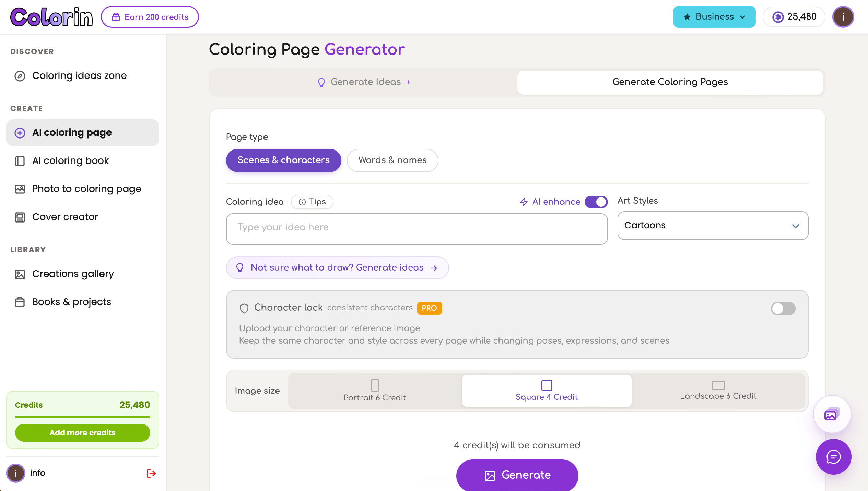Toggle AI enhance switch off

(x=596, y=202)
